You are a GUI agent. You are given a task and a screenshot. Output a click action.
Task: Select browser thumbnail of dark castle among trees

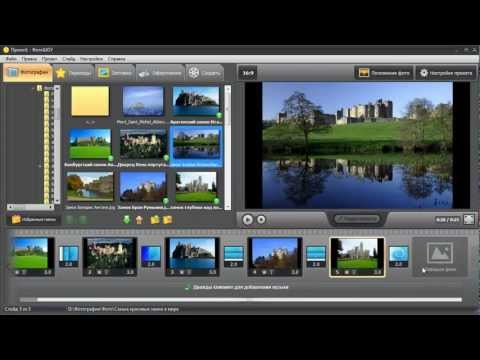point(143,144)
